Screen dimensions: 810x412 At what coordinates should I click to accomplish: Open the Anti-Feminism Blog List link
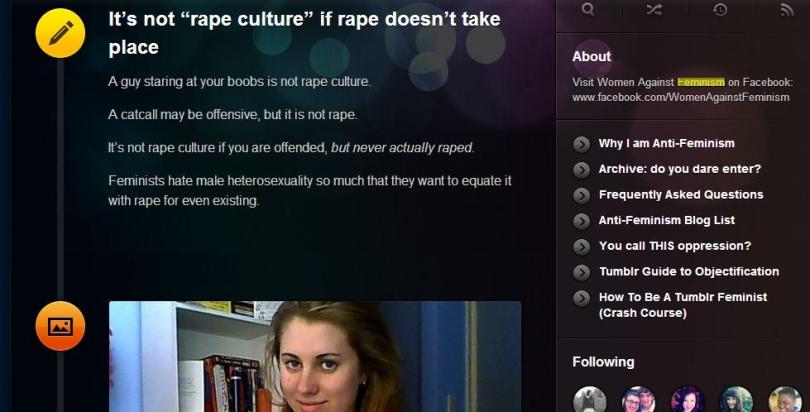tap(666, 220)
